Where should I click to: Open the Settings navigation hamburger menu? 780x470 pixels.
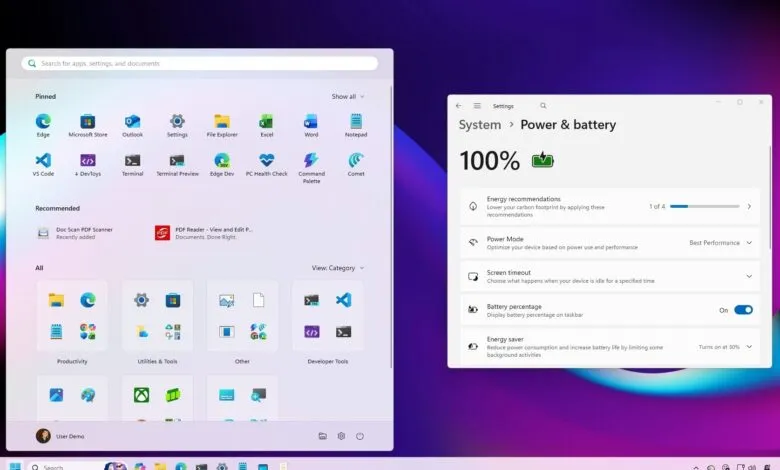pos(477,105)
